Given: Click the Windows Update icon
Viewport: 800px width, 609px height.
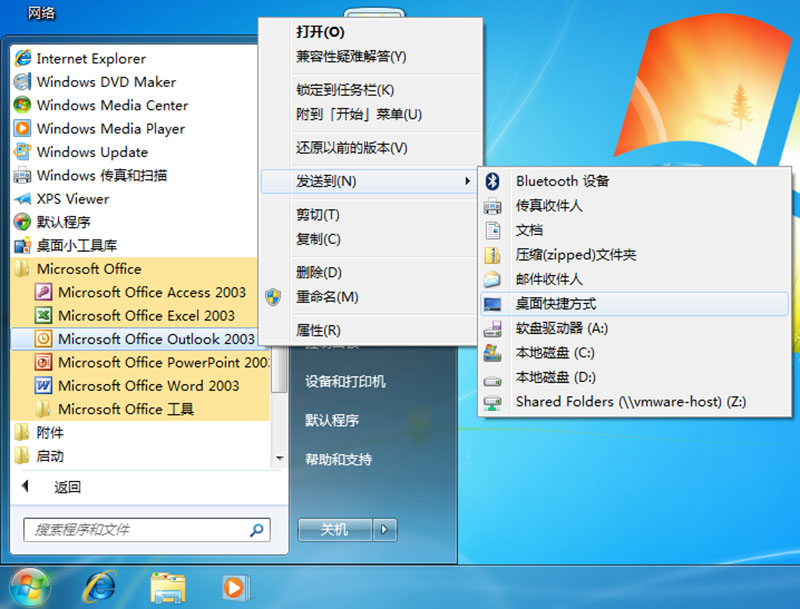Looking at the screenshot, I should click(x=22, y=151).
